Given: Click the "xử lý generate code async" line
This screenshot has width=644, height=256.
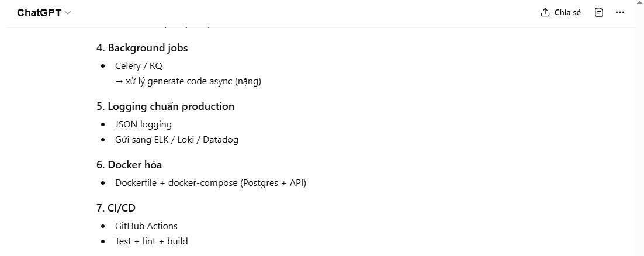Looking at the screenshot, I should [188, 81].
